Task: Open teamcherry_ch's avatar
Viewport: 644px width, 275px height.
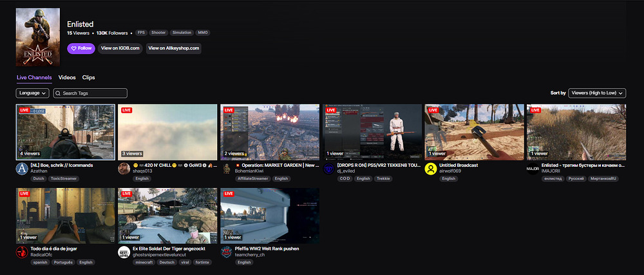Action: [x=226, y=252]
